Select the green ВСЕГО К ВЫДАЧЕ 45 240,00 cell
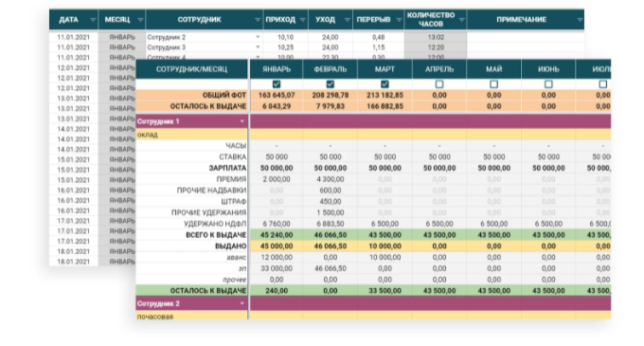Image resolution: width=644 pixels, height=346 pixels. click(x=277, y=235)
